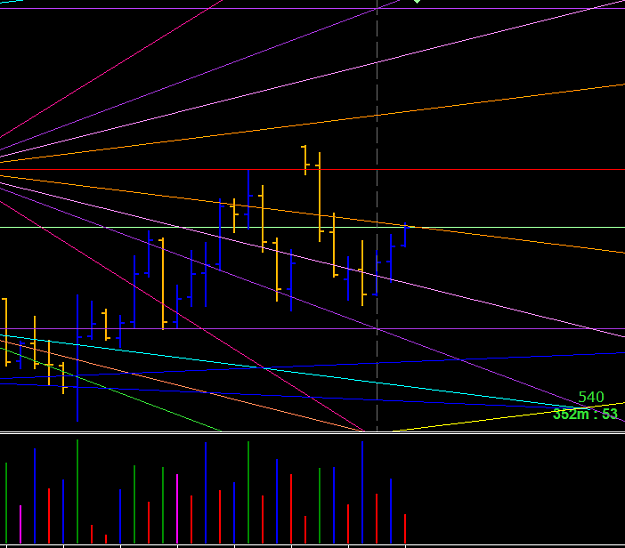Click the green "540" label

591,397
